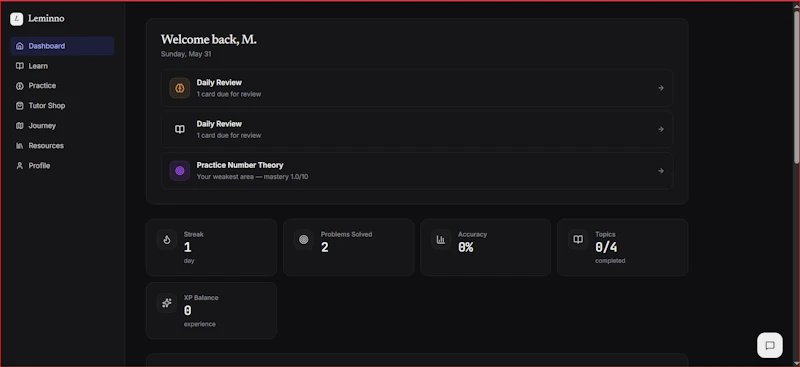Open the Dashboard sidebar item
800x367 pixels.
click(x=62, y=46)
